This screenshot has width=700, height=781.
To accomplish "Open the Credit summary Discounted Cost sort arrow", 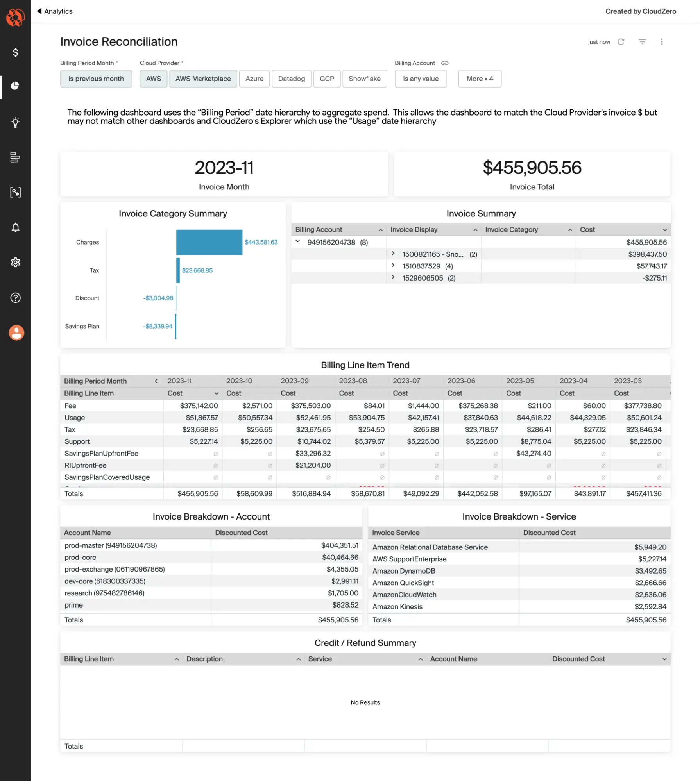I will click(664, 659).
